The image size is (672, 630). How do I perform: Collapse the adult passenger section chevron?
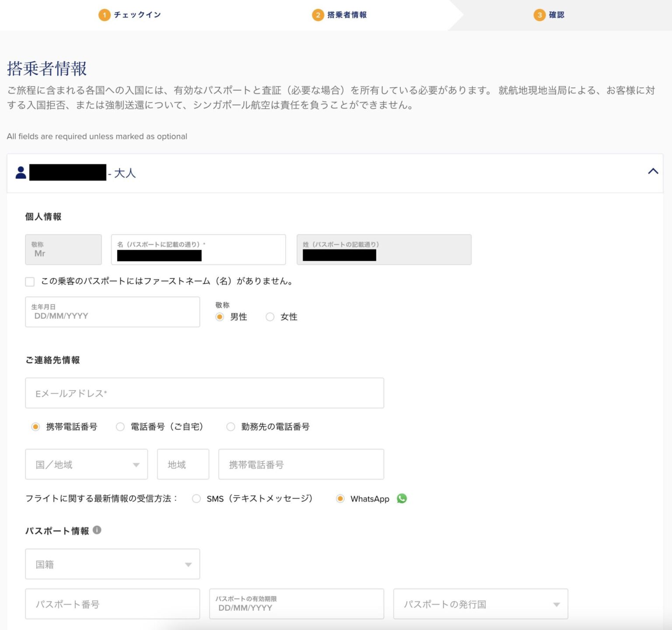tap(653, 172)
